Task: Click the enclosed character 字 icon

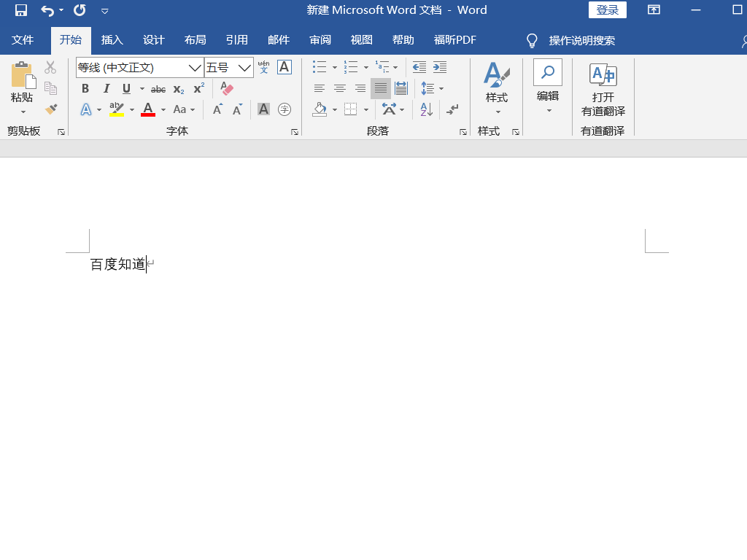Action: click(285, 109)
